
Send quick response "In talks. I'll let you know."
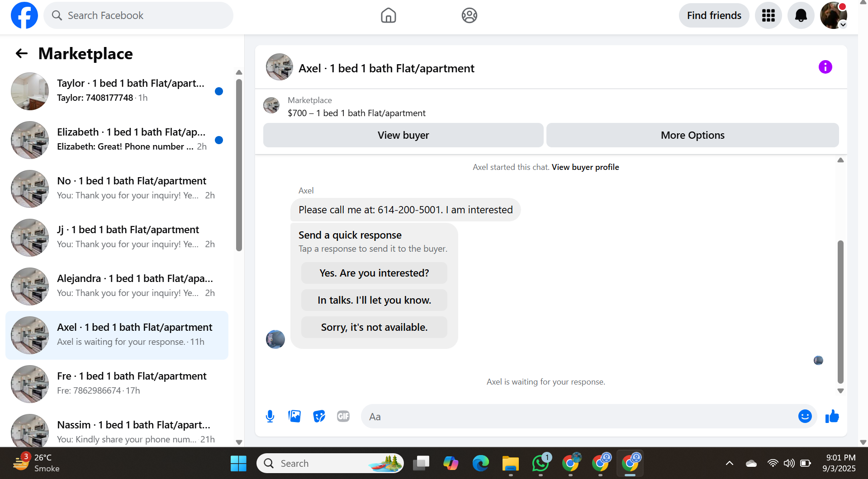coord(374,300)
